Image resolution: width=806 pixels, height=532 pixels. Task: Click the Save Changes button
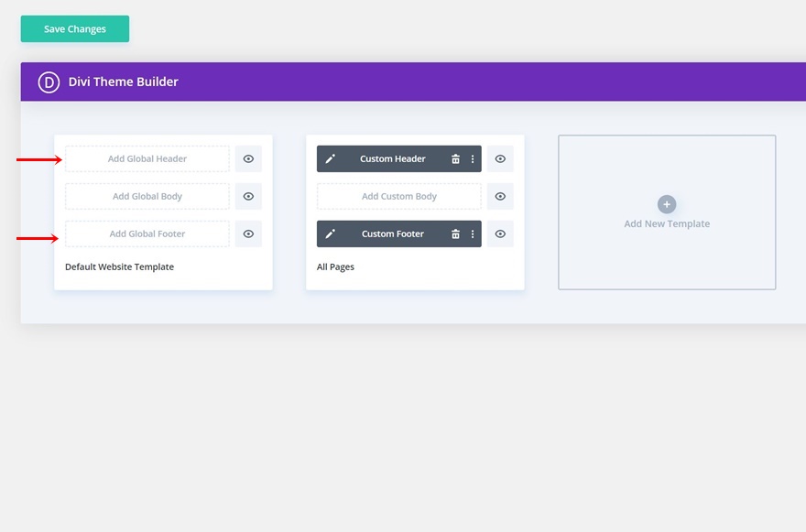pyautogui.click(x=75, y=28)
